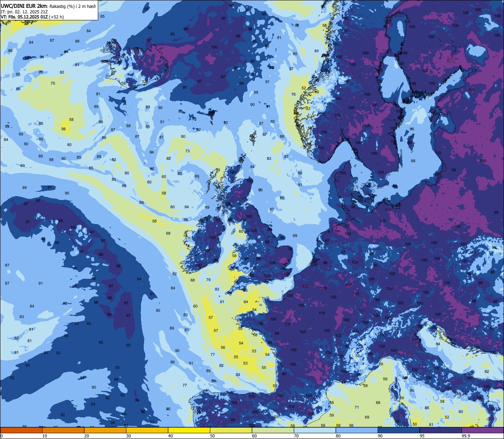Pick the 60–70% light green legend segment
Screen dimensions: 504x439
[273, 430]
